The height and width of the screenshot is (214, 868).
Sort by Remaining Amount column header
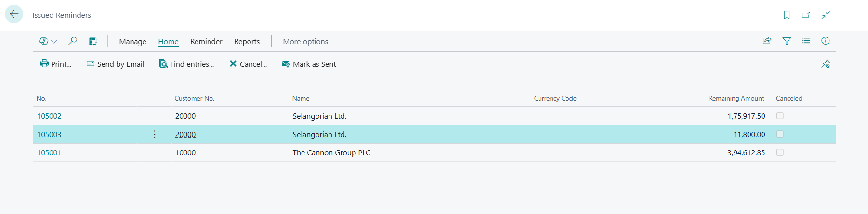736,98
